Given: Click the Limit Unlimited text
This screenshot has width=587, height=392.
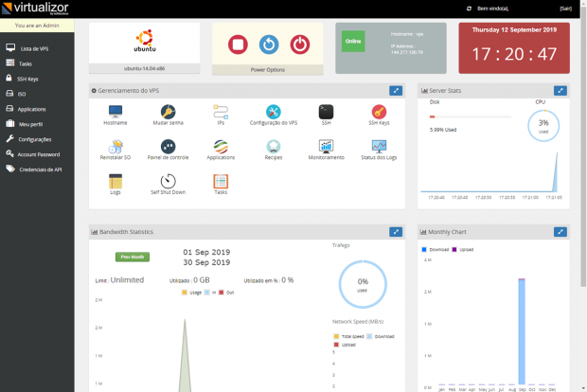Looking at the screenshot, I should [119, 280].
